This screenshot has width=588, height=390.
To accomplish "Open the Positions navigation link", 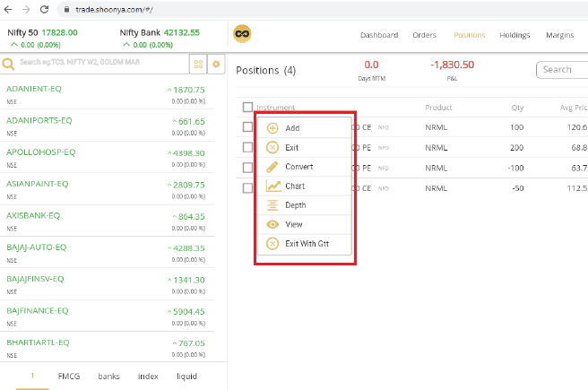I will pyautogui.click(x=470, y=35).
